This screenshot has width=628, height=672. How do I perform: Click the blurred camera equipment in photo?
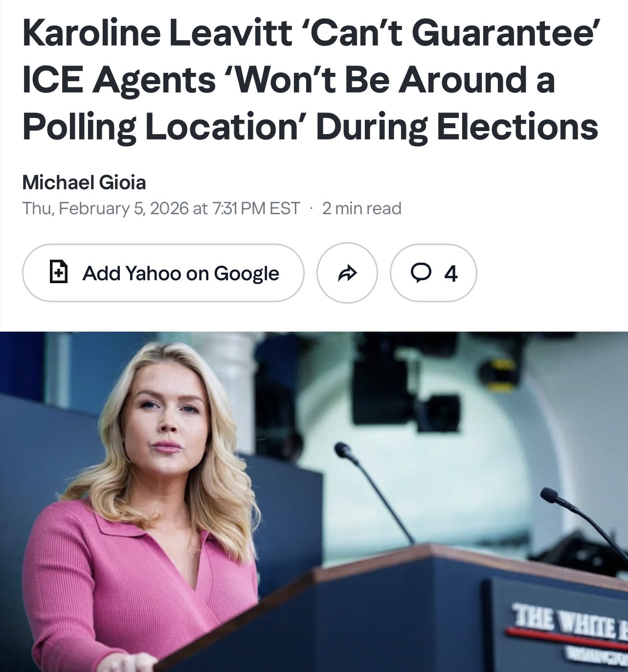(x=406, y=386)
